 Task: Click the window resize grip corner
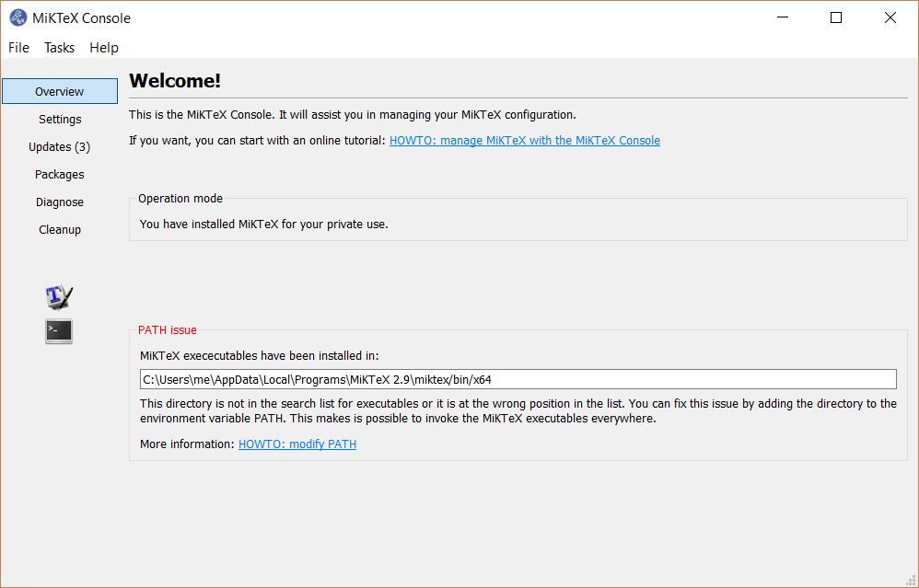pyautogui.click(x=911, y=580)
